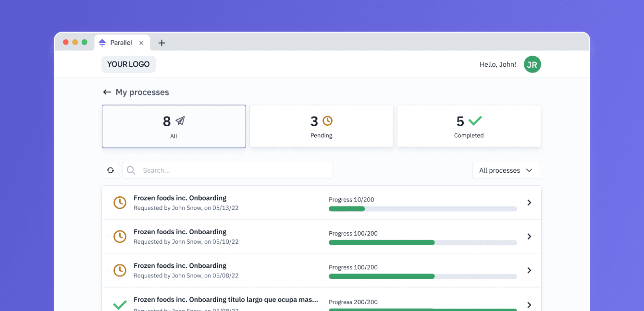This screenshot has width=644, height=311.
Task: Click the yellow window minimize button
Action: click(75, 42)
